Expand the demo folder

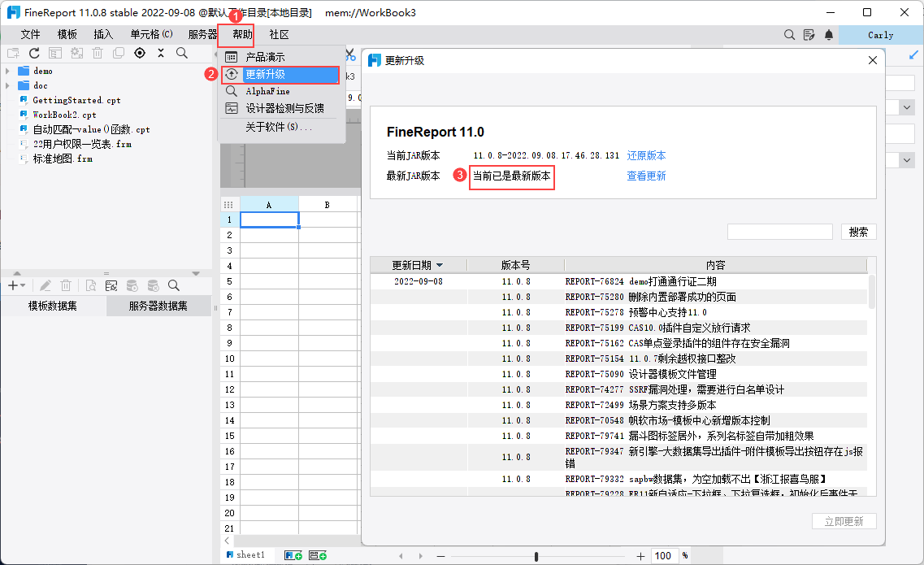click(7, 70)
